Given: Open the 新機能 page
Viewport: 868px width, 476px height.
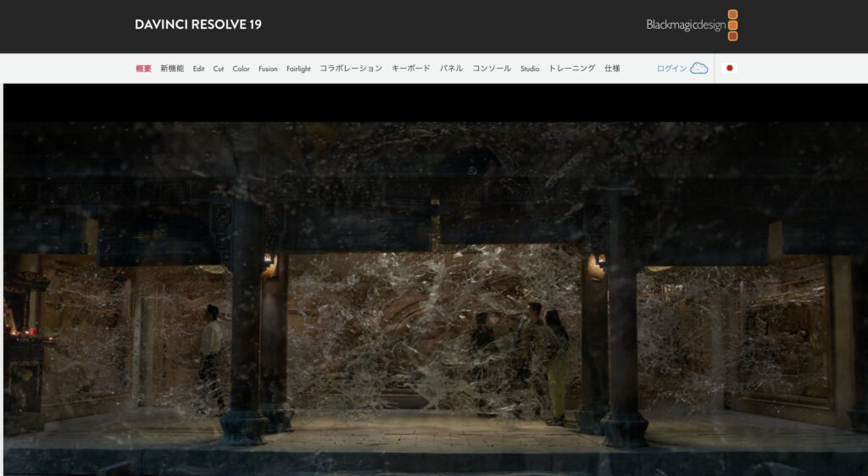Looking at the screenshot, I should click(x=172, y=69).
